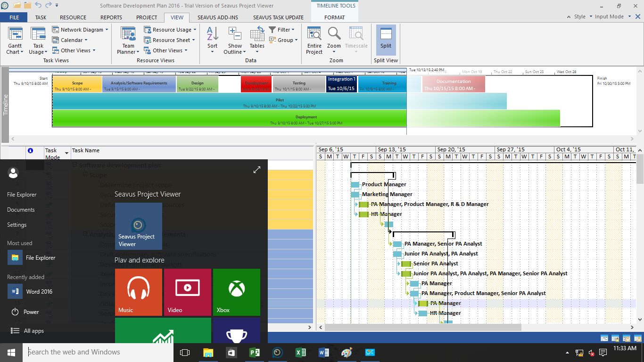Open the Tables icon
Viewport: 644px width, 362px height.
point(257,40)
